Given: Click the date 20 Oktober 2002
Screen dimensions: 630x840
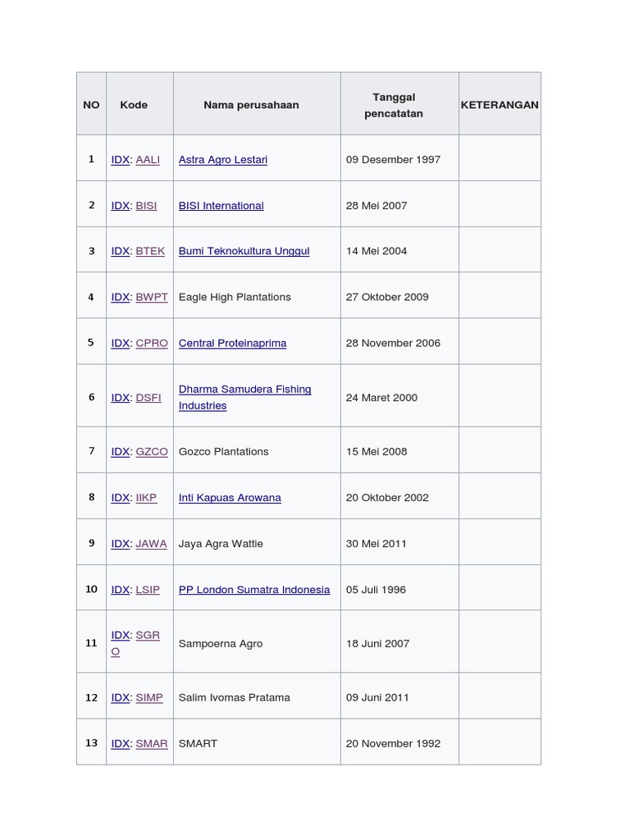Looking at the screenshot, I should pyautogui.click(x=387, y=498).
